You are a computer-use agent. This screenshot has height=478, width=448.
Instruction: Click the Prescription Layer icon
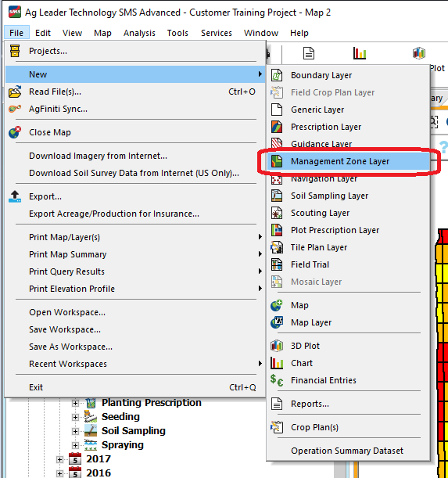[x=277, y=127]
